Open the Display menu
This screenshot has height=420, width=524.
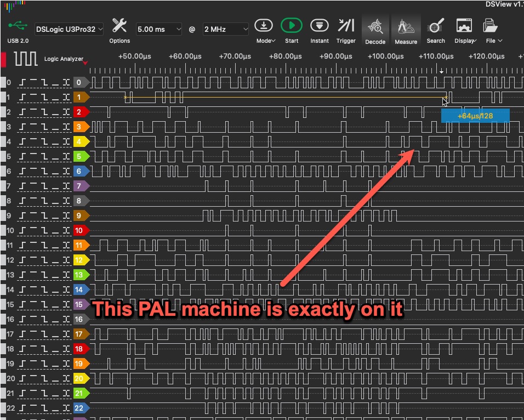[465, 26]
